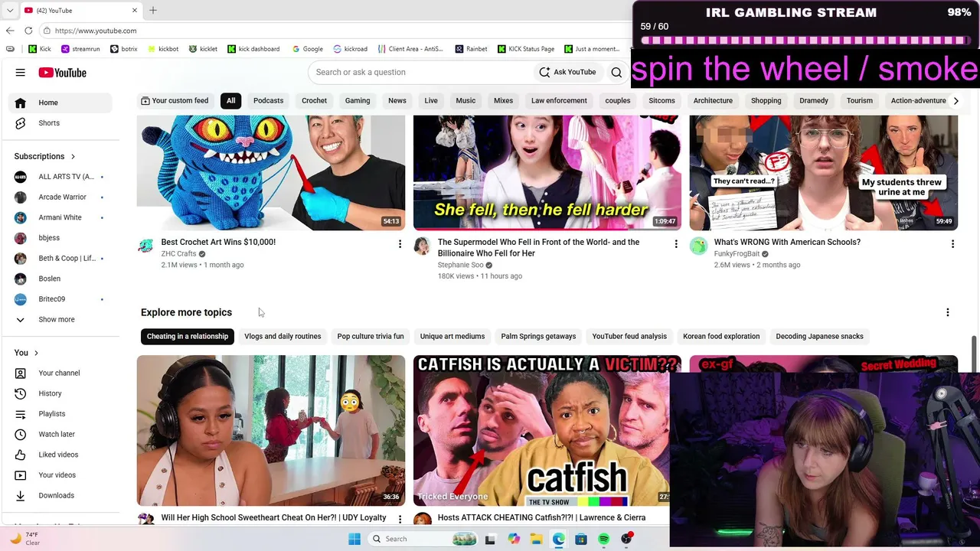Open FunkyFrogBait channel avatar
The height and width of the screenshot is (551, 980).
click(x=698, y=246)
